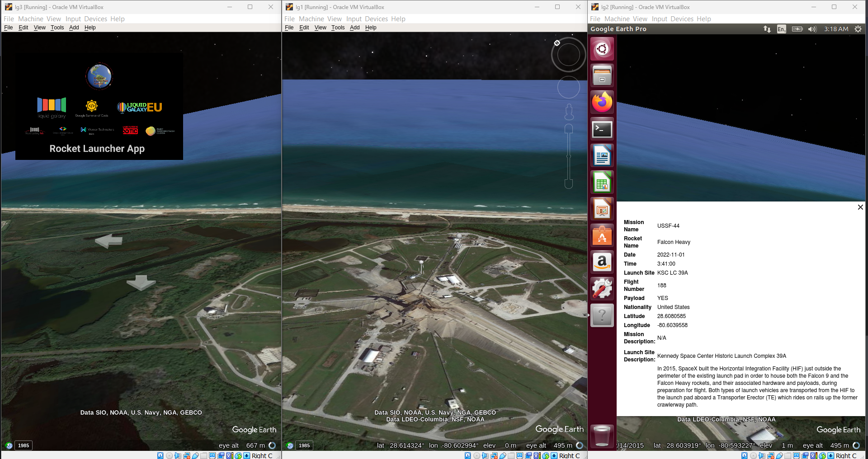Click zoom out at bottom of lg1 slider

point(569,184)
